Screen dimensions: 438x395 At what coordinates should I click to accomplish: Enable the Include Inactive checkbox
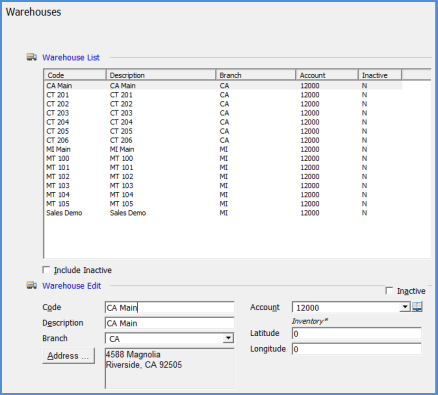pos(46,270)
